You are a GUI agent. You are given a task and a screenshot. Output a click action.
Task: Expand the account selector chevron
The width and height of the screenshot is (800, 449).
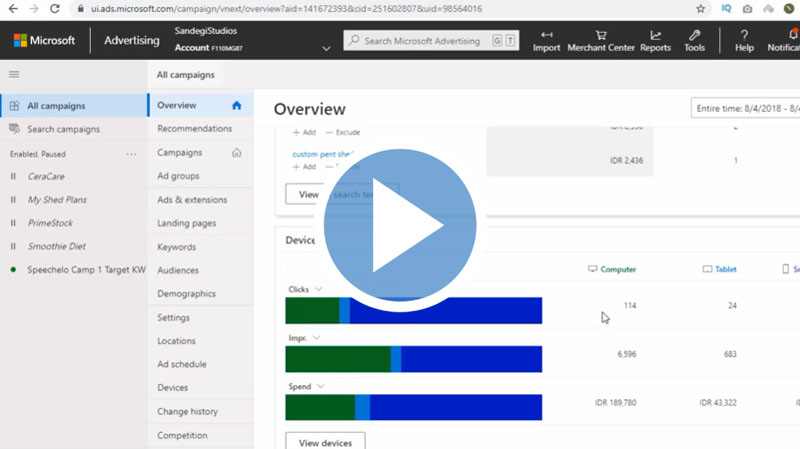click(x=327, y=48)
